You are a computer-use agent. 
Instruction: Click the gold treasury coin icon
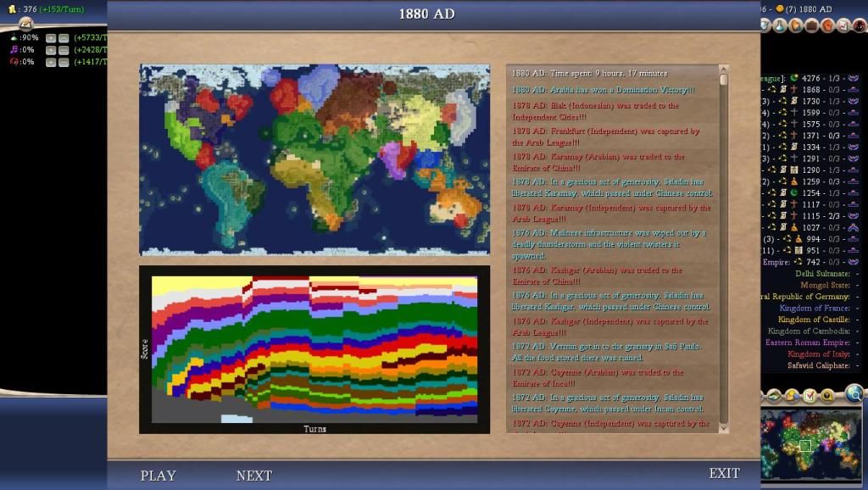(12, 8)
